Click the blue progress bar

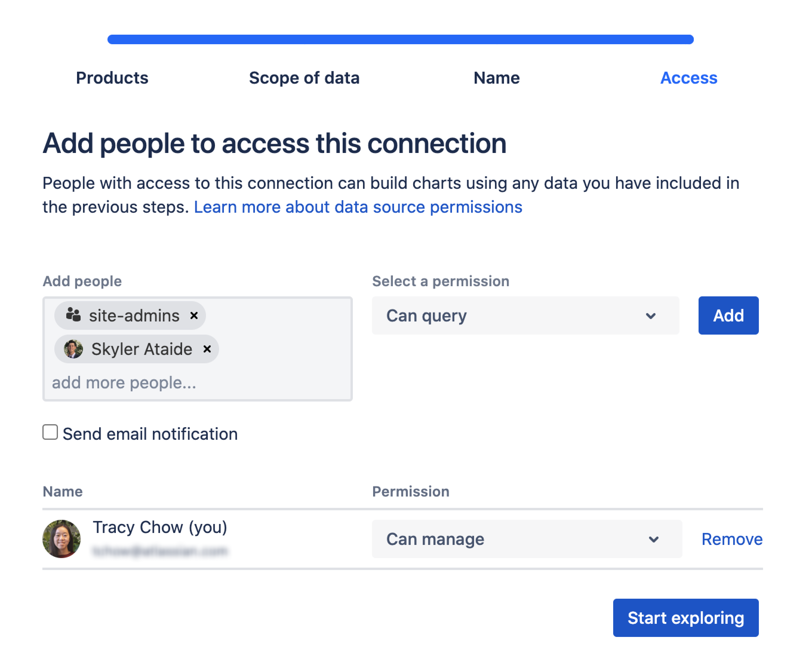[400, 40]
